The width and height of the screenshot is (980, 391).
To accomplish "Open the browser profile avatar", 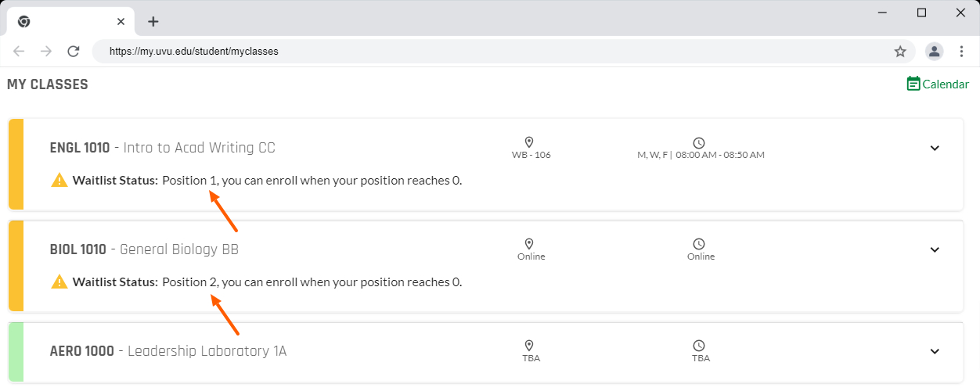I will click(935, 52).
